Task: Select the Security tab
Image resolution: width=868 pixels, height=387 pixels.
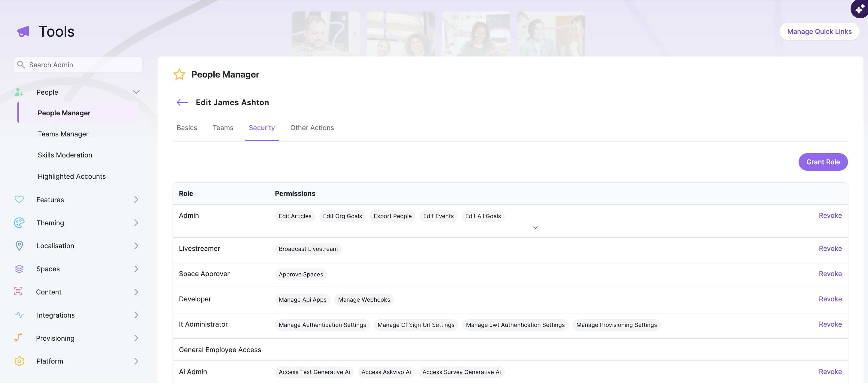Action: [262, 128]
